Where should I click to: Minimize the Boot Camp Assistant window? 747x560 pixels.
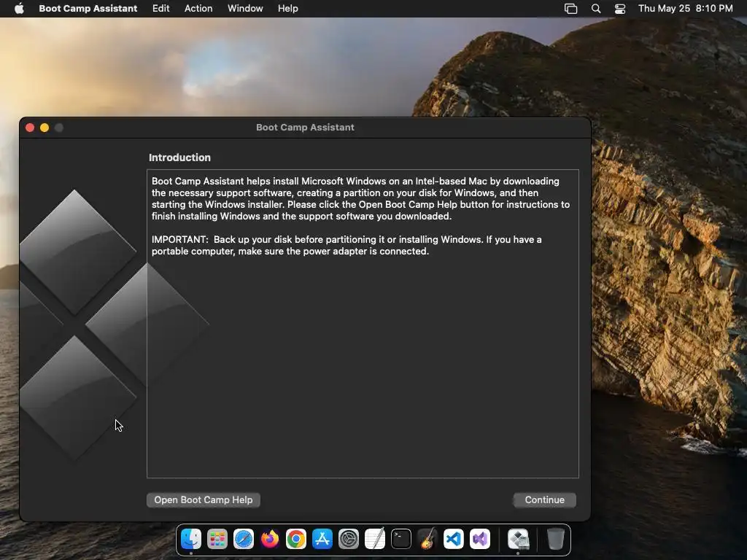(44, 128)
